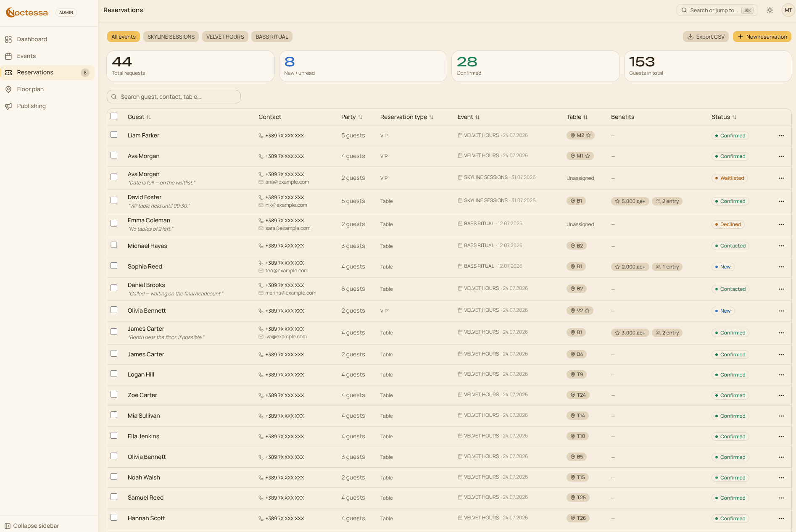Click the M2 table badge for Liam Parker
796x532 pixels.
pos(580,135)
